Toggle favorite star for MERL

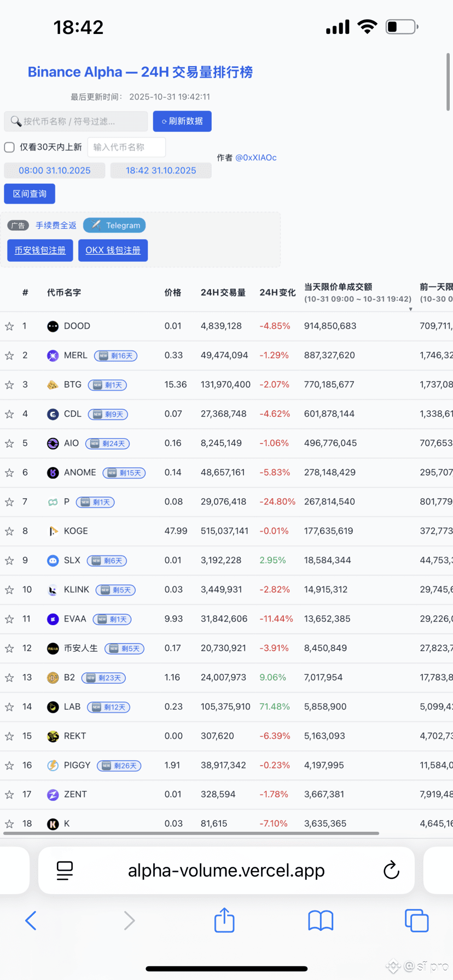9,356
